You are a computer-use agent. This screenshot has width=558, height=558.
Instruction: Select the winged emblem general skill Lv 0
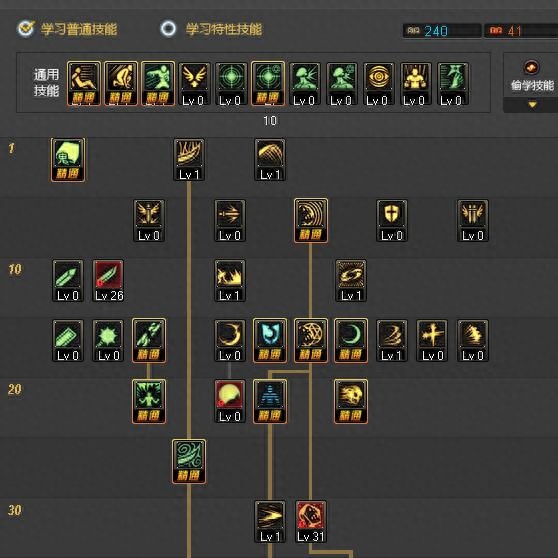[194, 84]
